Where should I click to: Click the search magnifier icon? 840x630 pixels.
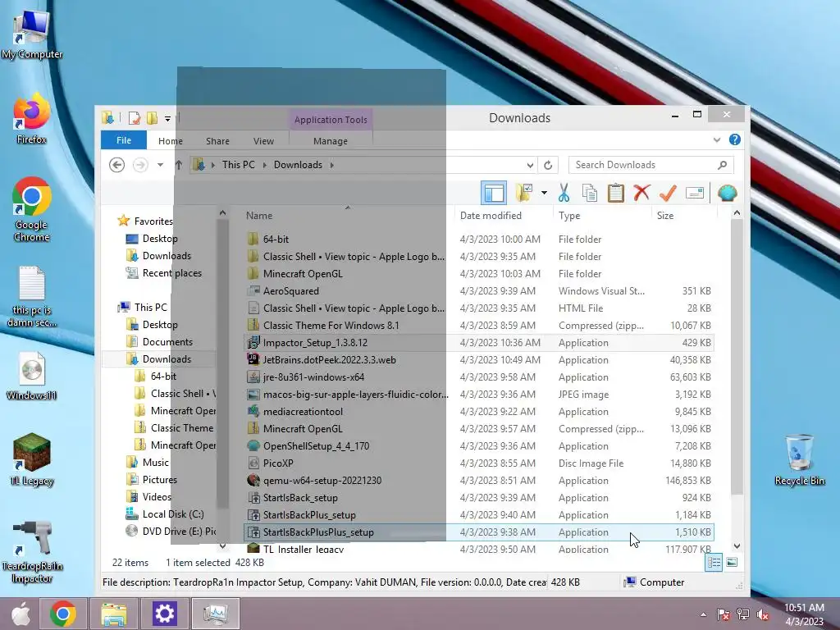pyautogui.click(x=722, y=165)
